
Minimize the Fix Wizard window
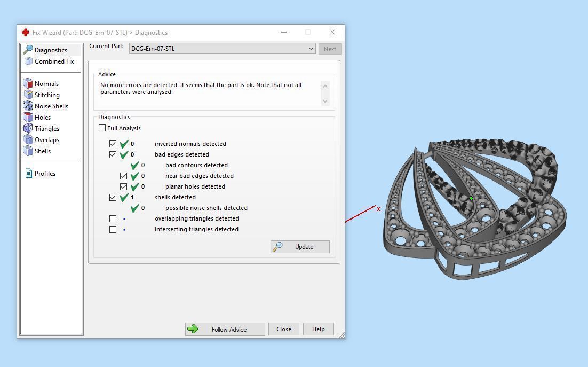click(x=284, y=32)
